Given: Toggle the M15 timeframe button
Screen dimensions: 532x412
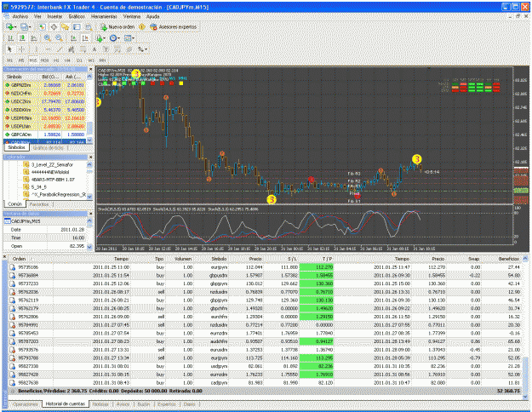Looking at the screenshot, I should (x=32, y=60).
